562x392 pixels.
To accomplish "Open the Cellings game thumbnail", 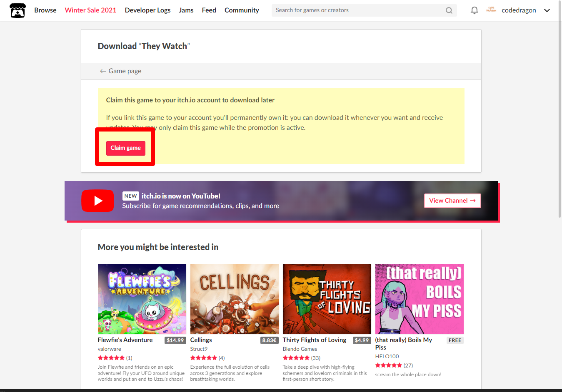I will click(235, 299).
